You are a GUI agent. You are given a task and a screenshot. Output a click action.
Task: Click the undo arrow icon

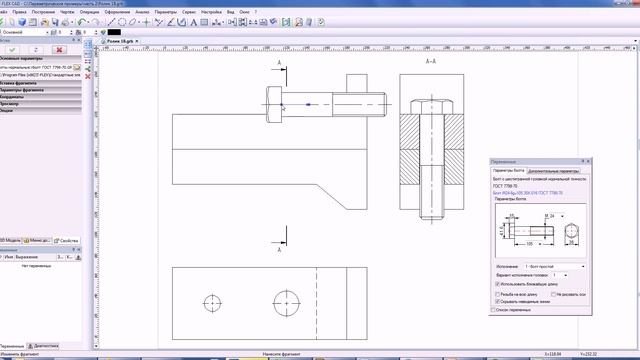(x=82, y=22)
